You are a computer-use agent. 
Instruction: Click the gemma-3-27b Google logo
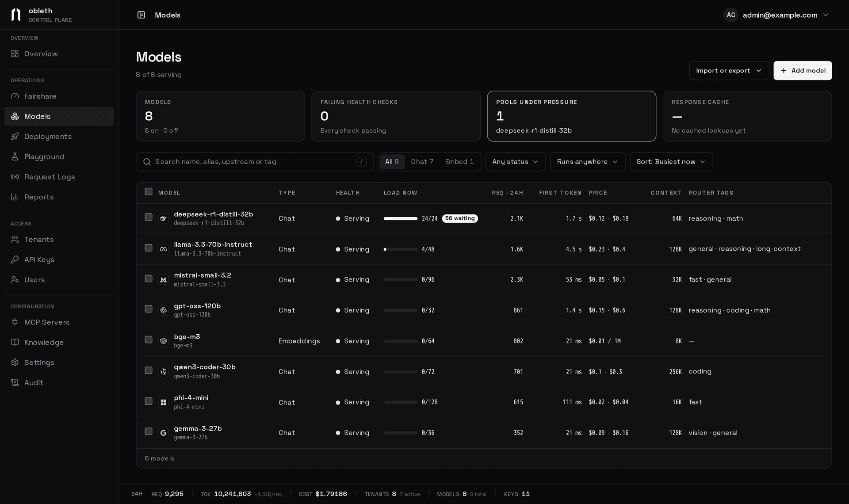[x=163, y=433]
